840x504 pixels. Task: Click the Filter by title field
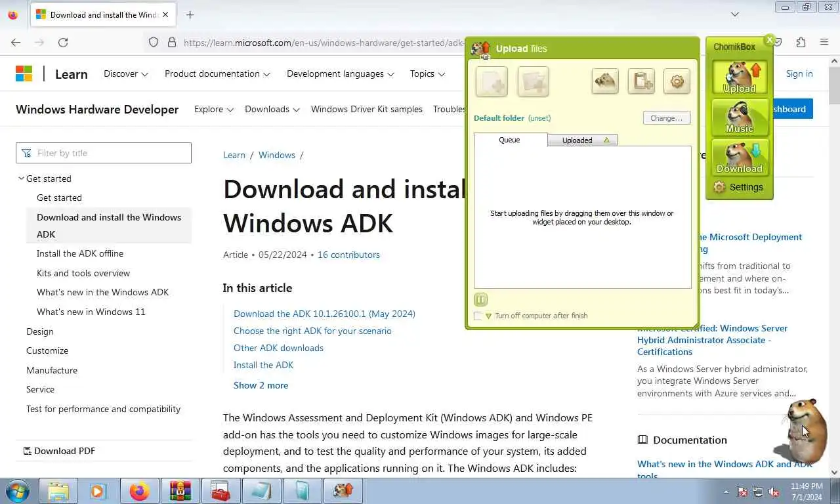pos(104,153)
